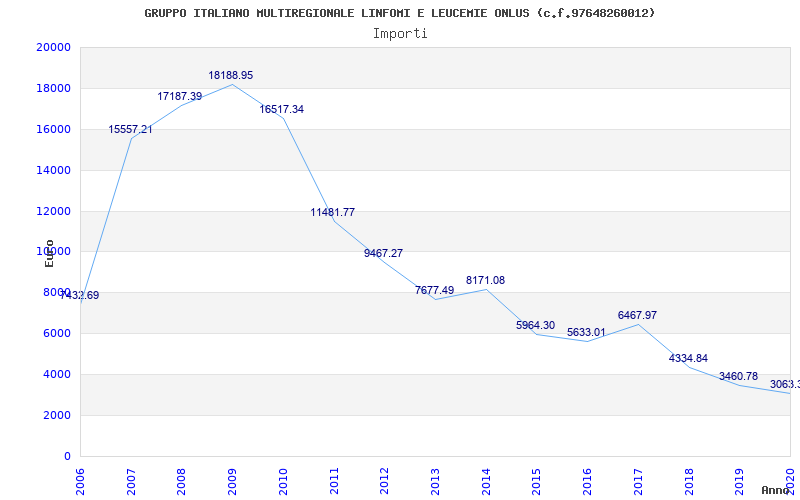
Task: Click the 0 y-axis tick label
Action: [x=67, y=456]
